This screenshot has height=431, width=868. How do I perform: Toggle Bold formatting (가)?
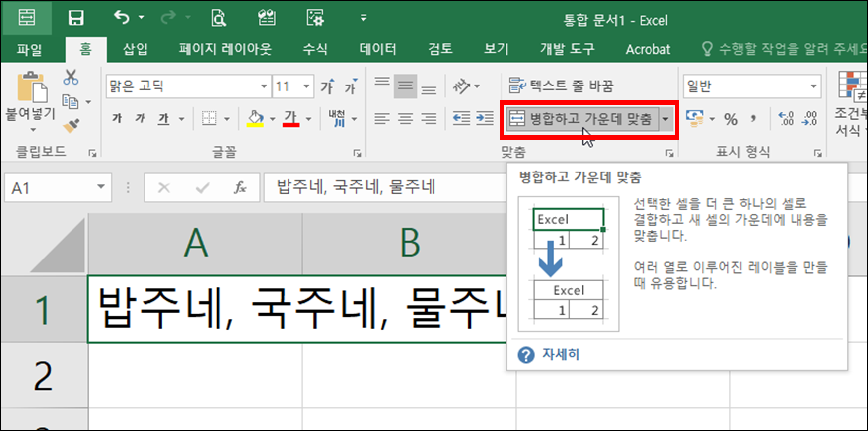[x=117, y=119]
